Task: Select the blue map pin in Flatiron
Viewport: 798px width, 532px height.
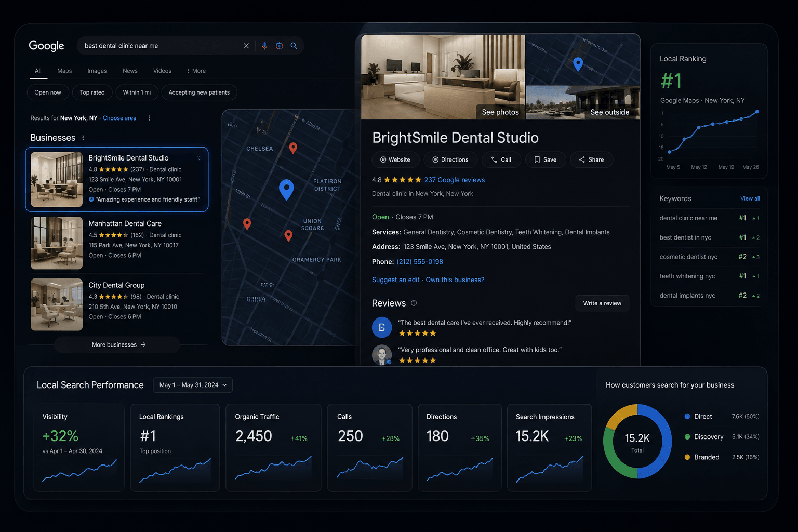Action: point(286,189)
